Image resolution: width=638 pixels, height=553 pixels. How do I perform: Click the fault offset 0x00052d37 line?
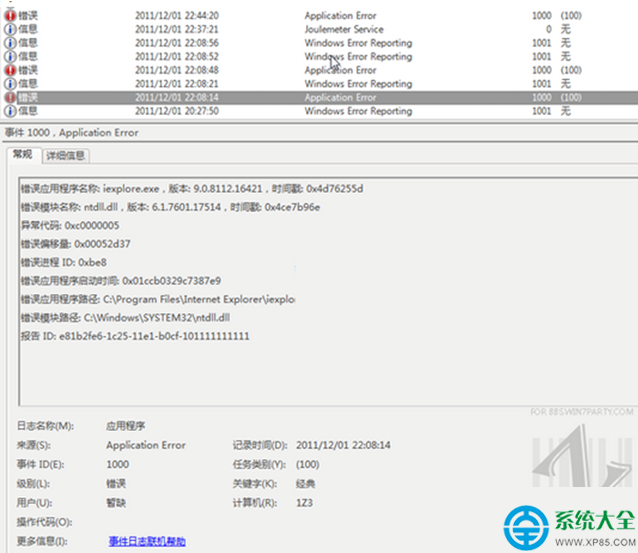(x=76, y=244)
